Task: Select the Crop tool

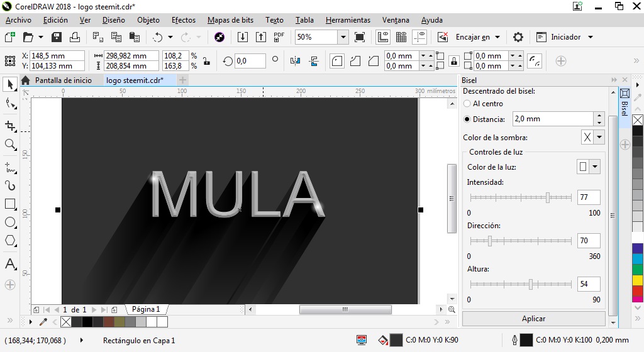Action: (x=10, y=126)
